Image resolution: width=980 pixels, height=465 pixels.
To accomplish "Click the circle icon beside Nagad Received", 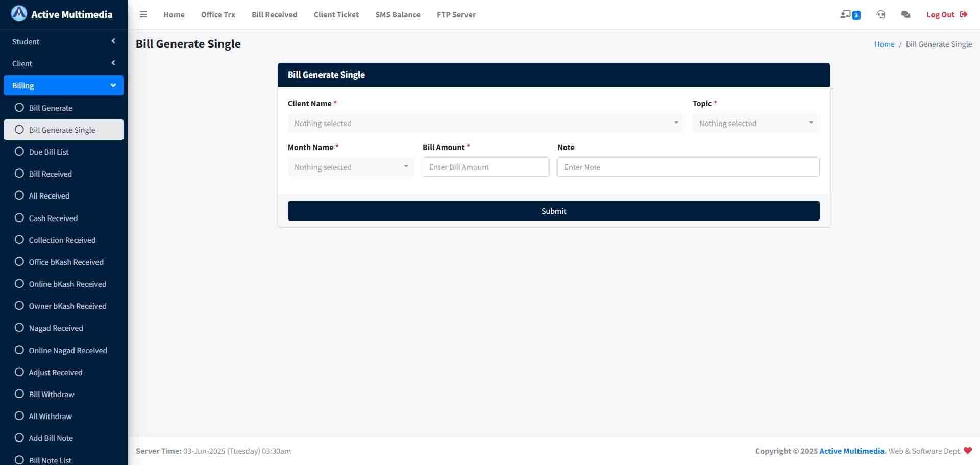I will 19,328.
